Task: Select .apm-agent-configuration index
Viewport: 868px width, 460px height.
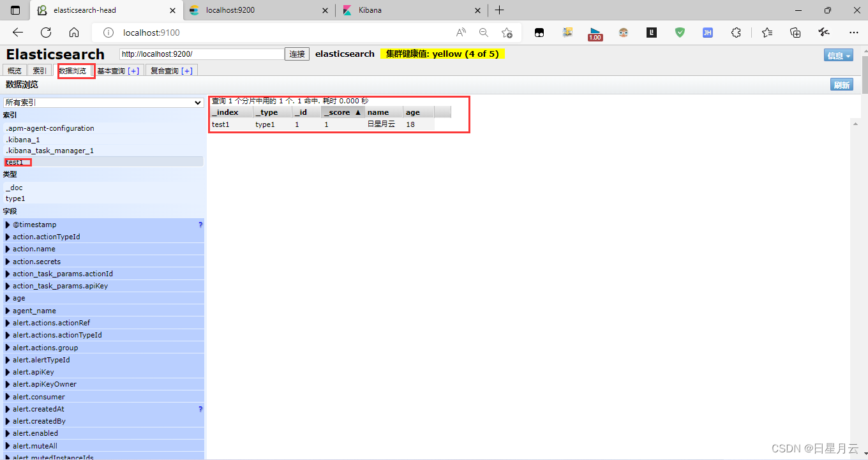Action: point(103,128)
